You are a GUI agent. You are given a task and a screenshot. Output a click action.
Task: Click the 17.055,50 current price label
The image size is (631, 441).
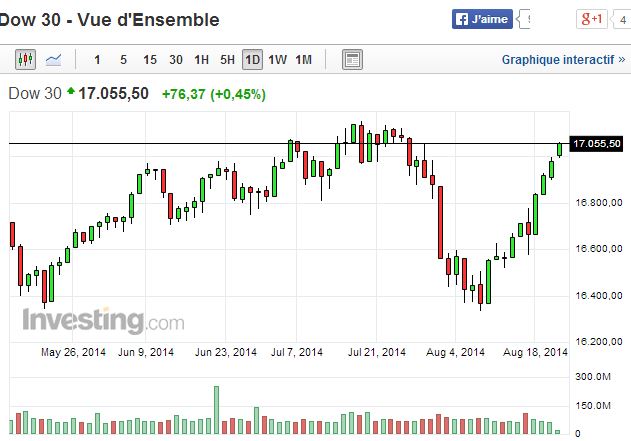[597, 144]
